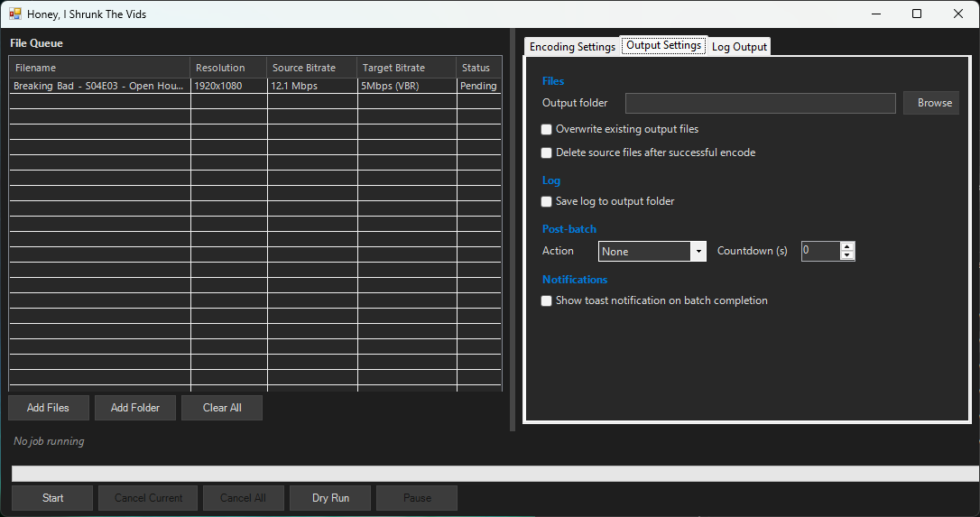
Task: Tick Delete source files after successful encode
Action: pyautogui.click(x=546, y=153)
